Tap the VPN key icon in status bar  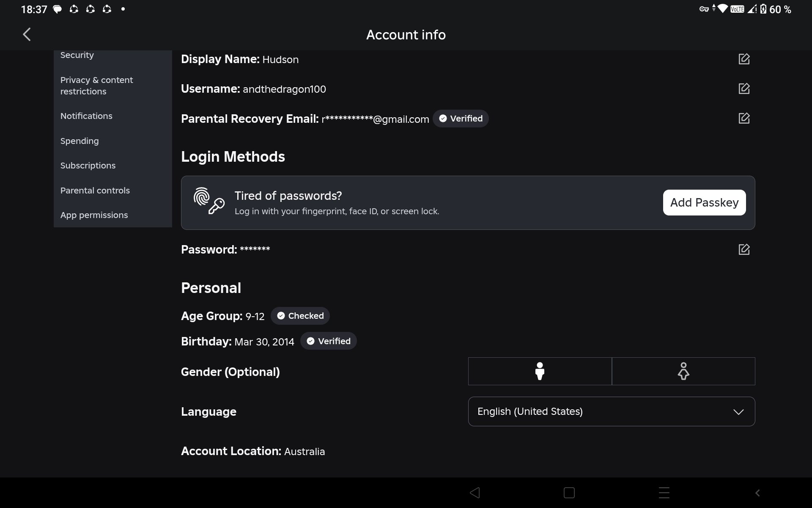click(704, 9)
